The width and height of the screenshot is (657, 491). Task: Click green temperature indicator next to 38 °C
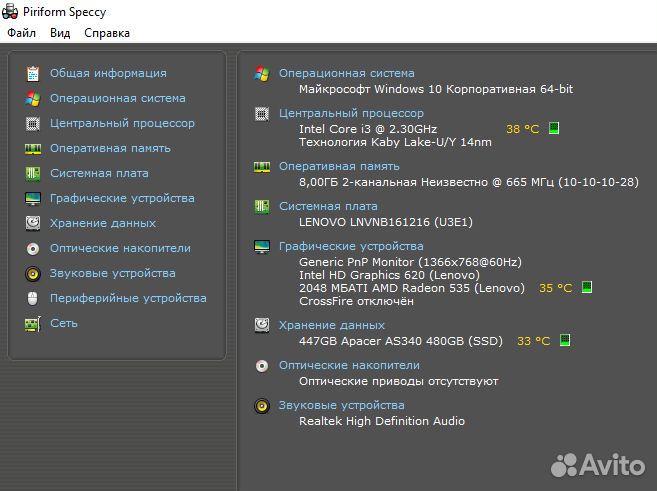[554, 128]
